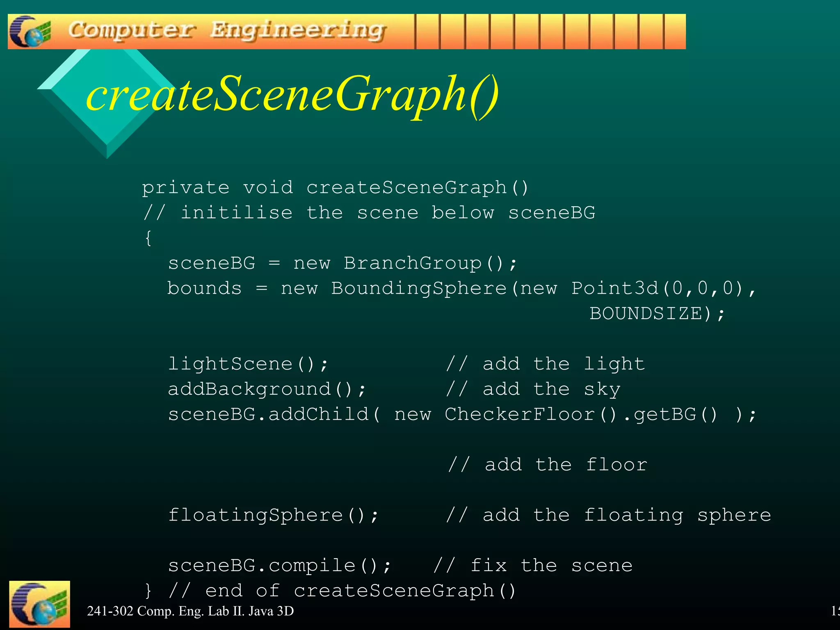Click the 'sceneBG.compile();' call
This screenshot has width=840, height=630.
(280, 566)
